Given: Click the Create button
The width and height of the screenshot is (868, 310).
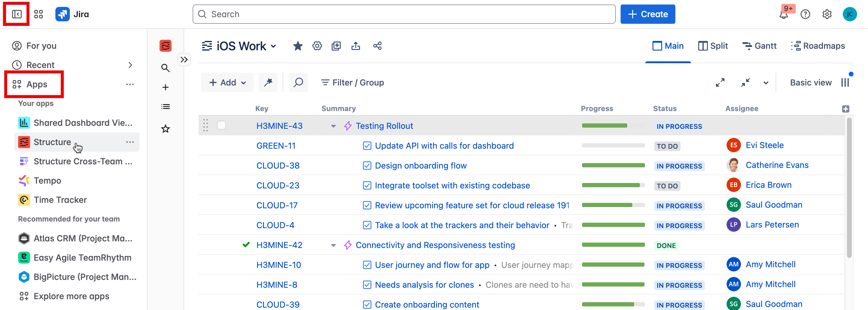Looking at the screenshot, I should click(x=647, y=14).
